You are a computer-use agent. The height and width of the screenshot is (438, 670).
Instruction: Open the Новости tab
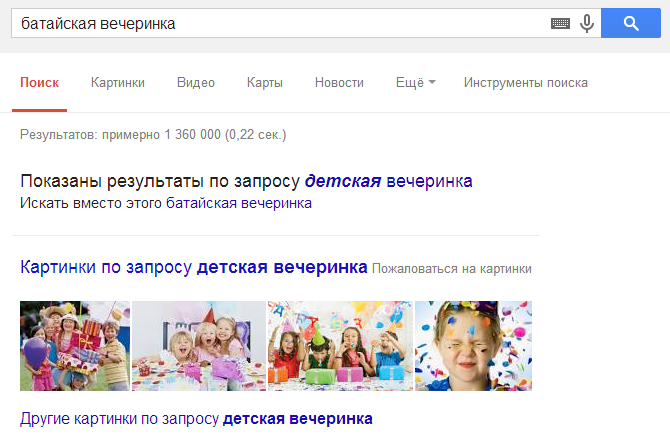click(338, 83)
